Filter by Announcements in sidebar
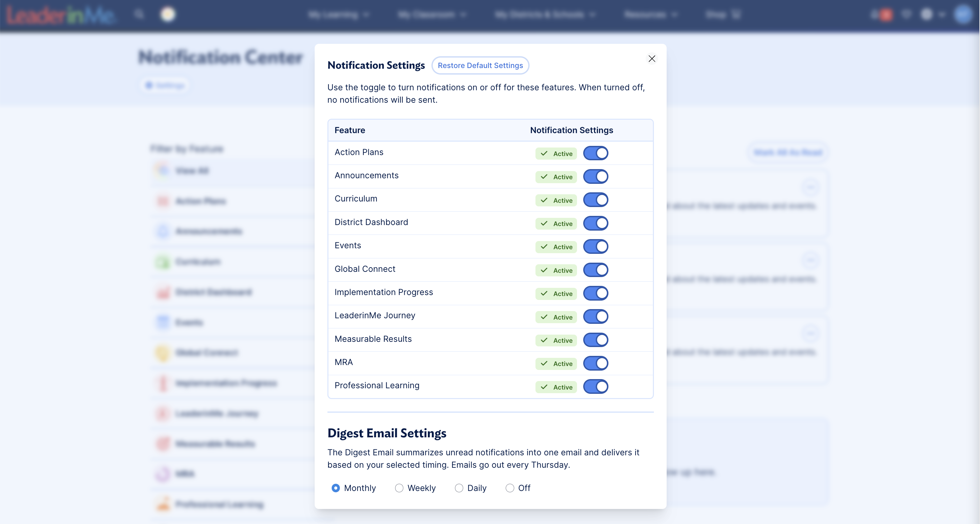Image resolution: width=980 pixels, height=524 pixels. (232, 231)
